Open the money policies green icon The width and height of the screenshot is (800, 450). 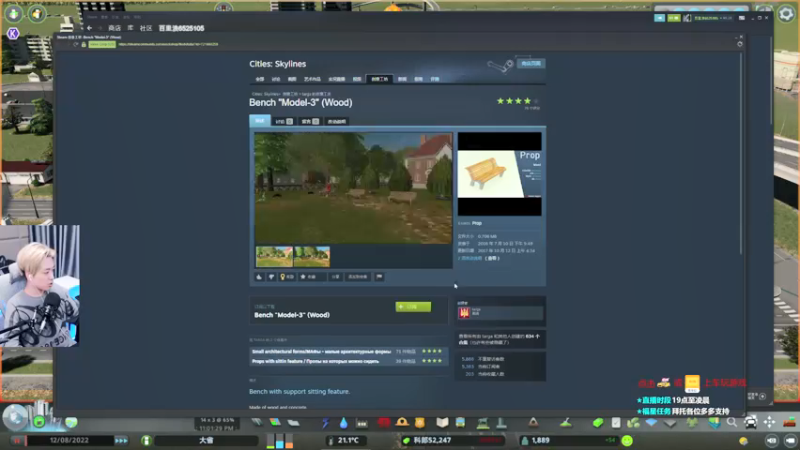tap(598, 422)
